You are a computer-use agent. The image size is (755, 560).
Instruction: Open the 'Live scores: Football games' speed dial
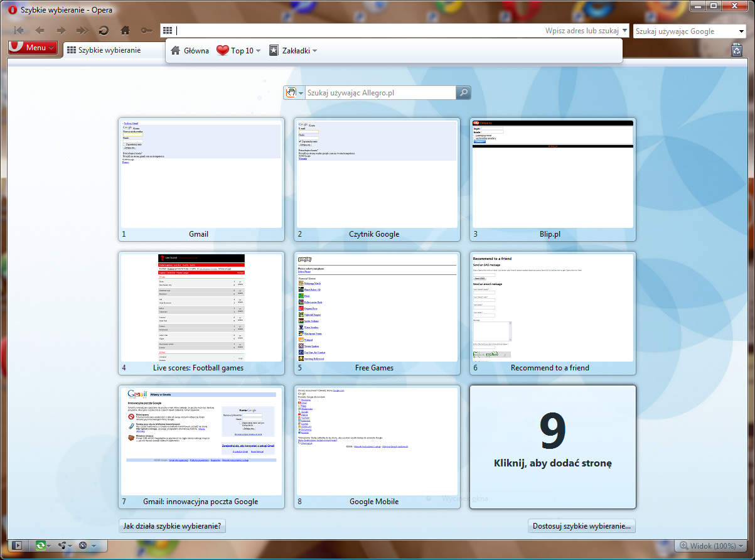[201, 313]
